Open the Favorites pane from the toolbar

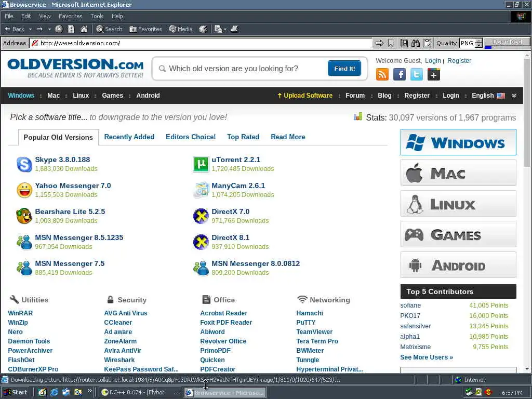[145, 29]
